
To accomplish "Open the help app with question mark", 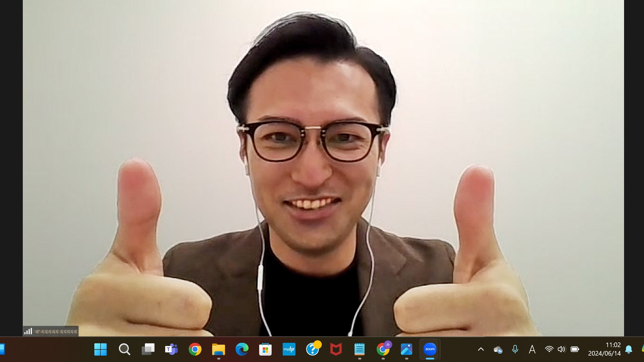I will click(313, 349).
